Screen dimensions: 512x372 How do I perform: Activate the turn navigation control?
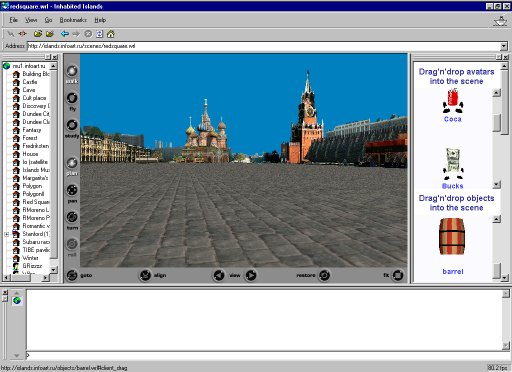[x=72, y=217]
